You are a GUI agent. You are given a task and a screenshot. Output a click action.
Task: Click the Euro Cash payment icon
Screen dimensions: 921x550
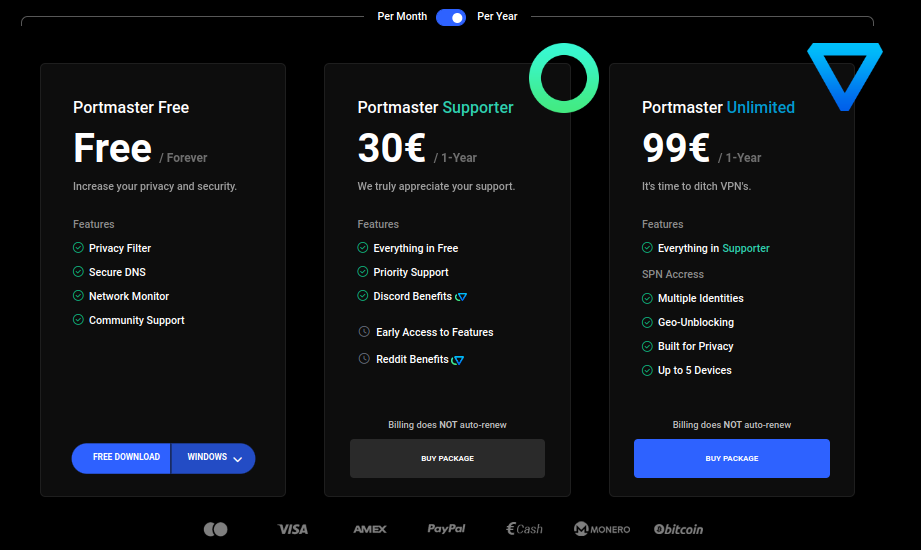[x=524, y=529]
